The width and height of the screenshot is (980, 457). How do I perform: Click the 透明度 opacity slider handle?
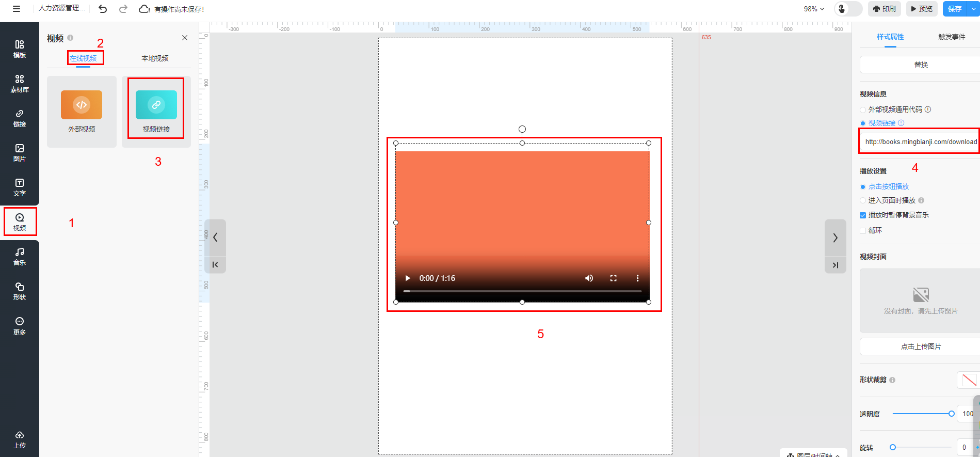click(951, 414)
